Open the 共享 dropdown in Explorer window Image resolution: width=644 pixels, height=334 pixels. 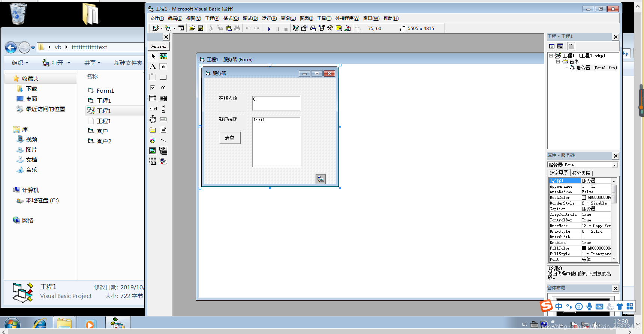point(93,63)
